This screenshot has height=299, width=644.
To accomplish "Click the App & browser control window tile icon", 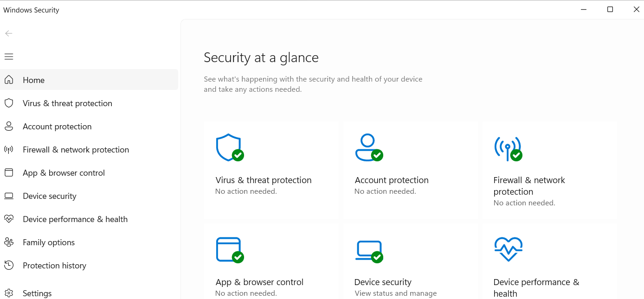I will pos(230,250).
